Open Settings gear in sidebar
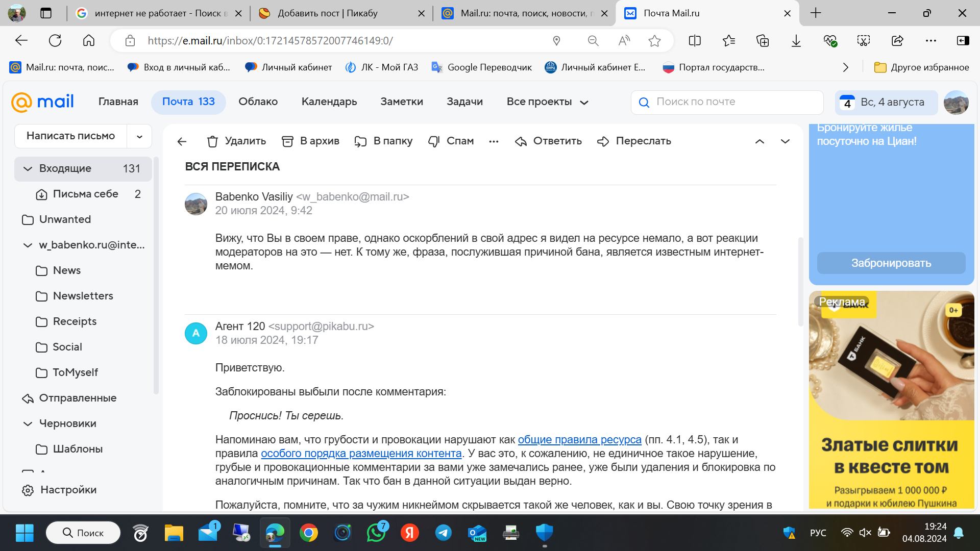The width and height of the screenshot is (980, 551). coord(28,490)
